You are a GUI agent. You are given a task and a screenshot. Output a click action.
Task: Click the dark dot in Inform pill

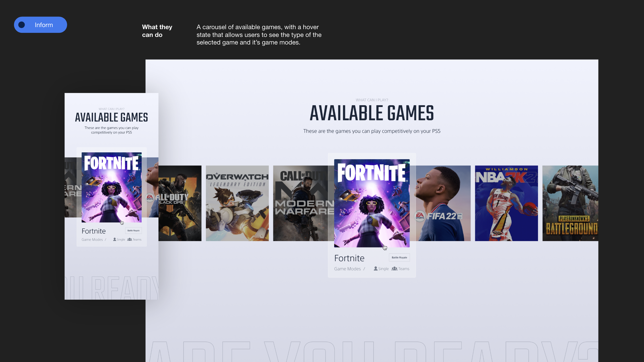(x=22, y=25)
